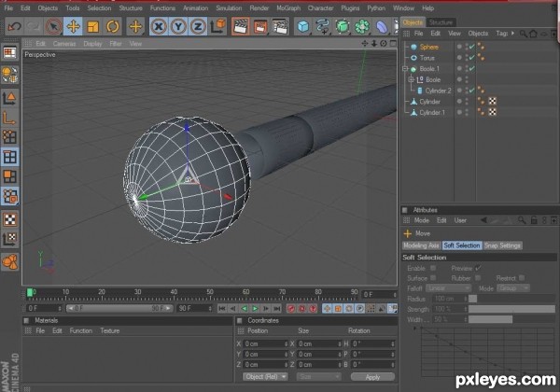
Task: Select the Polygons mode icon
Action: tap(9, 176)
